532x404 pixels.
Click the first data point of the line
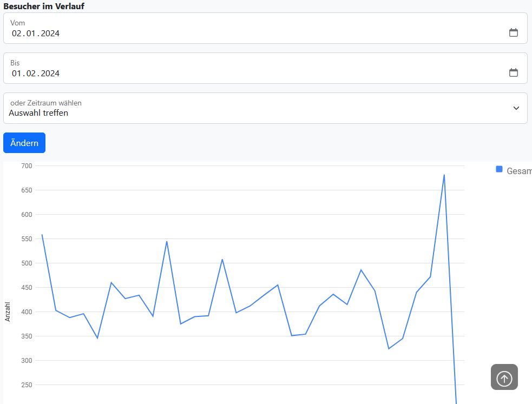click(42, 235)
